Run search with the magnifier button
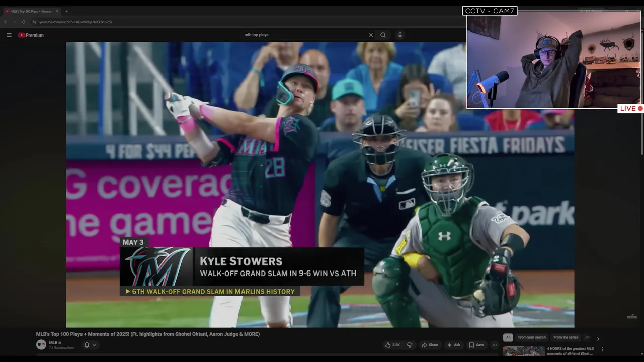 pyautogui.click(x=383, y=35)
